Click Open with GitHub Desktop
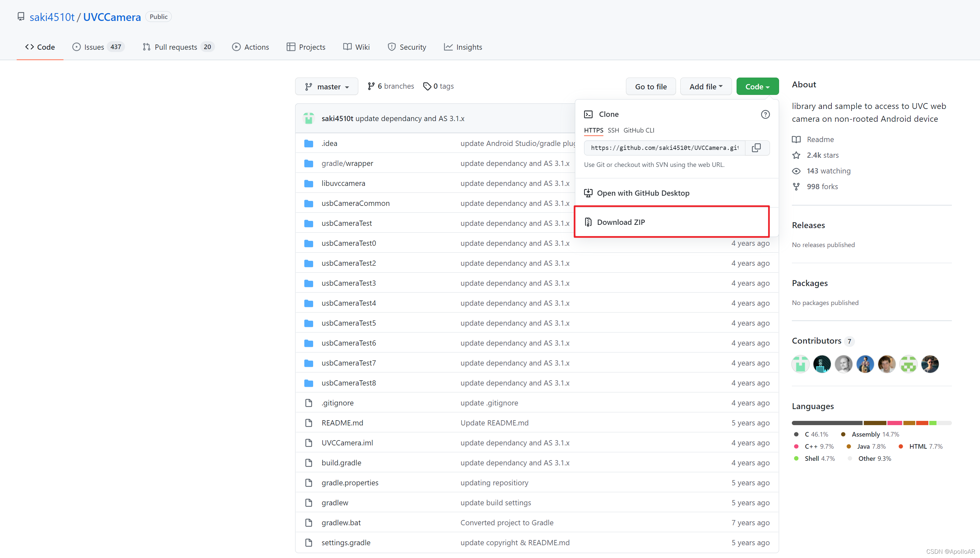980x558 pixels. 643,193
